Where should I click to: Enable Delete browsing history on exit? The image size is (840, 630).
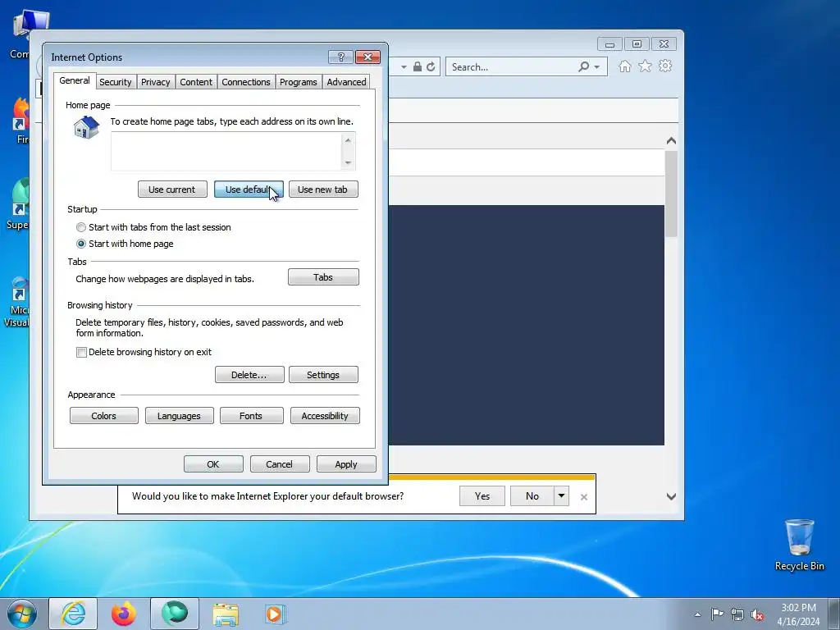tap(81, 352)
